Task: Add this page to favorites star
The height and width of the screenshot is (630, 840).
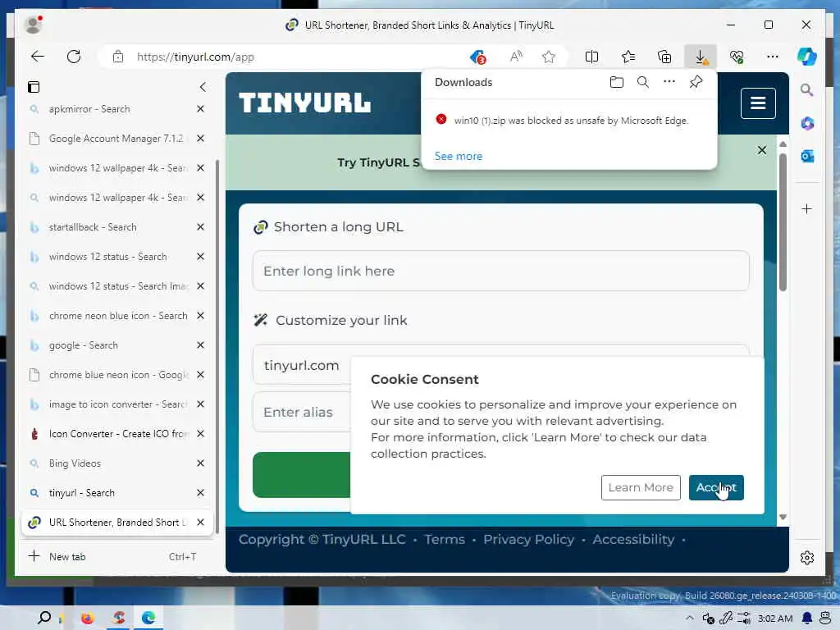Action: pos(548,57)
